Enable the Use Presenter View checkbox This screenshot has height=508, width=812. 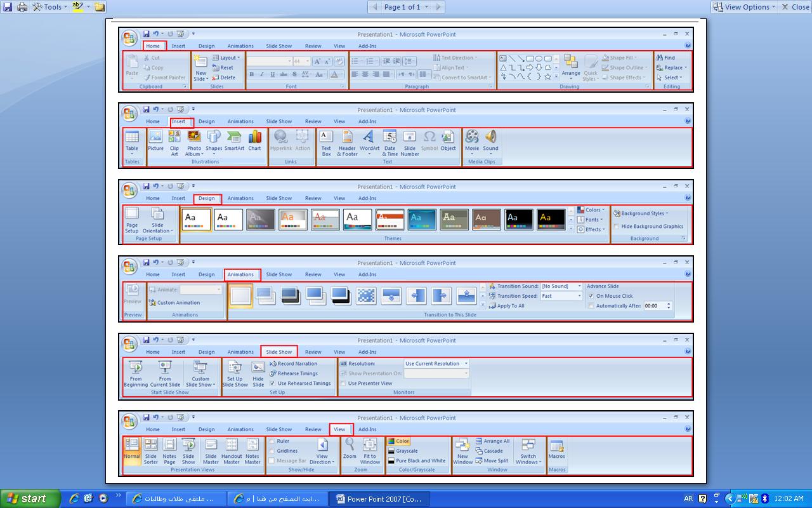[343, 384]
